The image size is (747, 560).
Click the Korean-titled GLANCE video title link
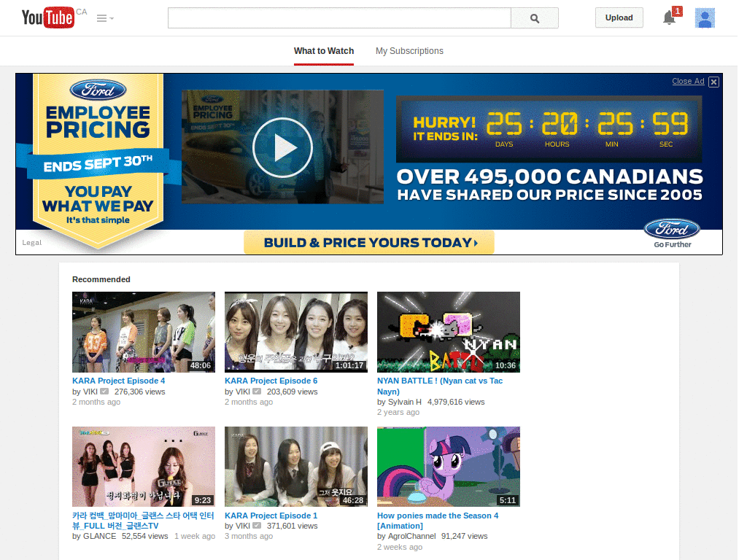click(x=144, y=521)
